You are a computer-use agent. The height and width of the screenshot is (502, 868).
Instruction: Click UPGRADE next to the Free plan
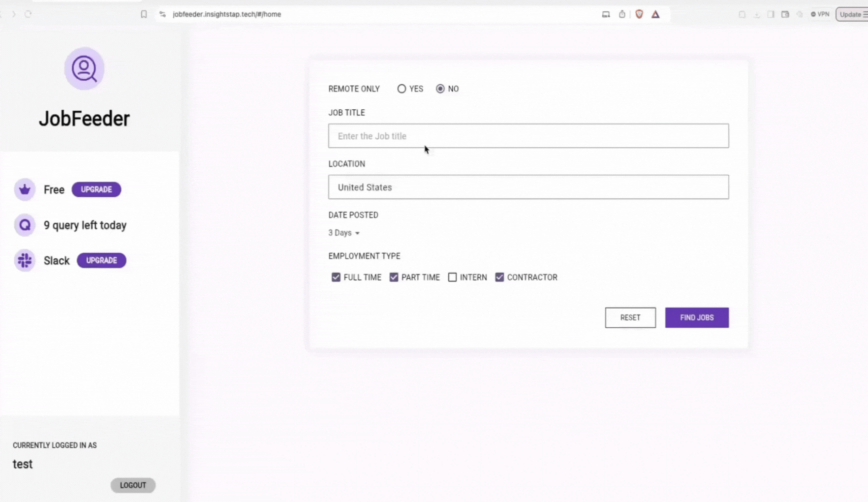pos(96,189)
